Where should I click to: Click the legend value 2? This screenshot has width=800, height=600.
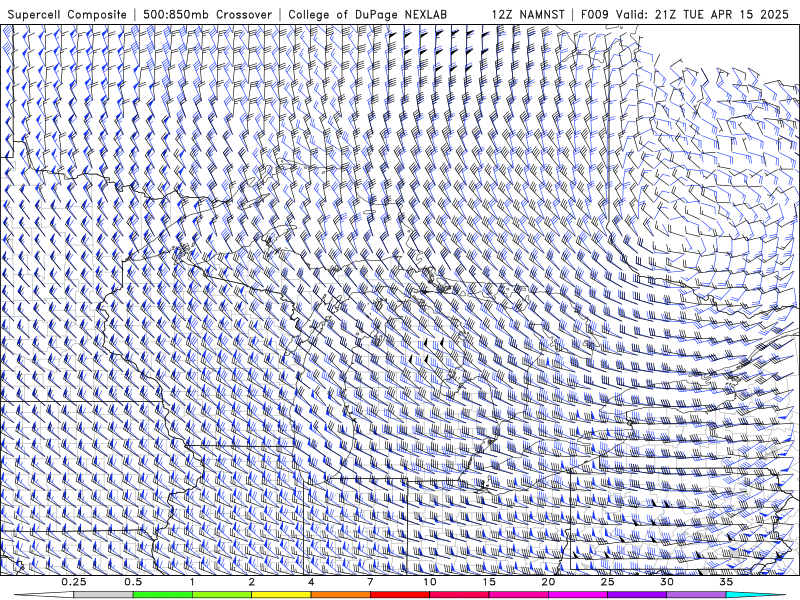(252, 582)
